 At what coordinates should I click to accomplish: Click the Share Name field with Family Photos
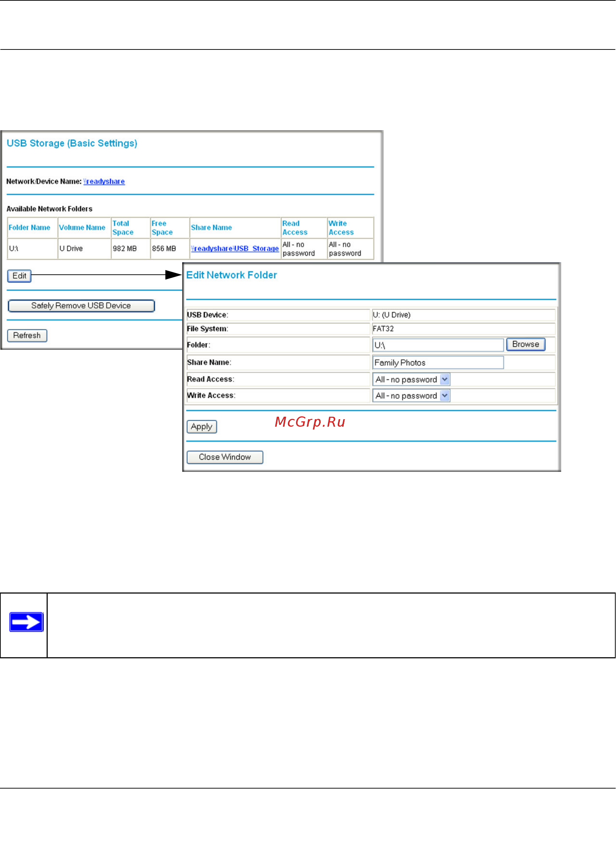438,363
